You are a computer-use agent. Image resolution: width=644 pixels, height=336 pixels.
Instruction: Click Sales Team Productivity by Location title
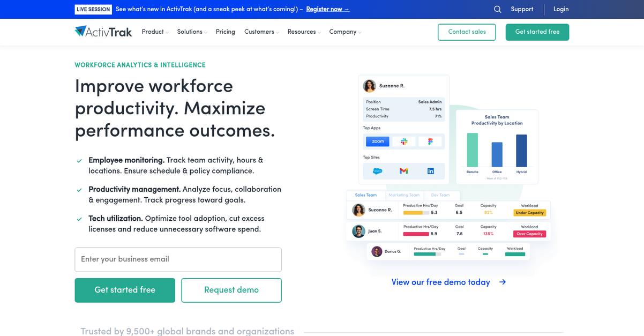click(x=497, y=120)
